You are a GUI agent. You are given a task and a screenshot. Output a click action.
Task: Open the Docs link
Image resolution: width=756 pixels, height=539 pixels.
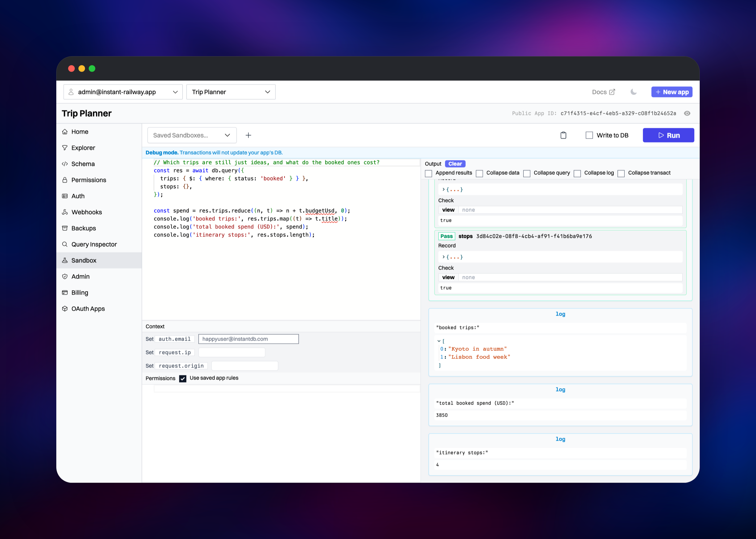click(603, 92)
